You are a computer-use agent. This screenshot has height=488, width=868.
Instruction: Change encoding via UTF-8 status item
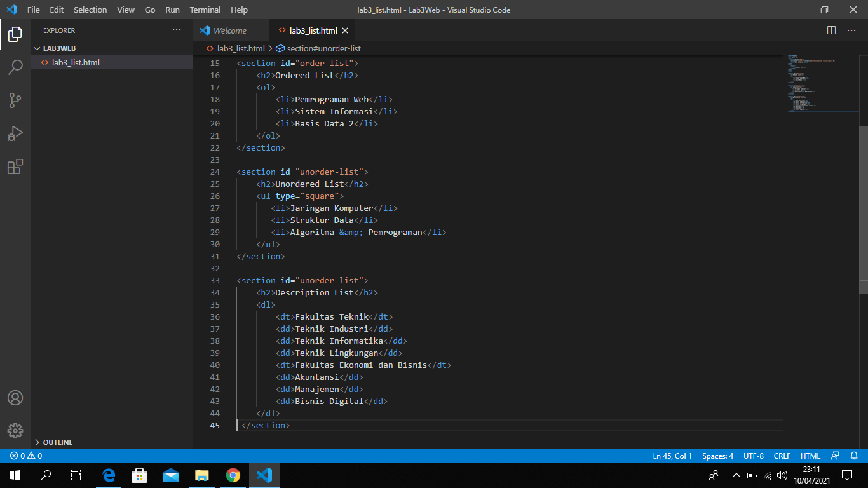(754, 456)
